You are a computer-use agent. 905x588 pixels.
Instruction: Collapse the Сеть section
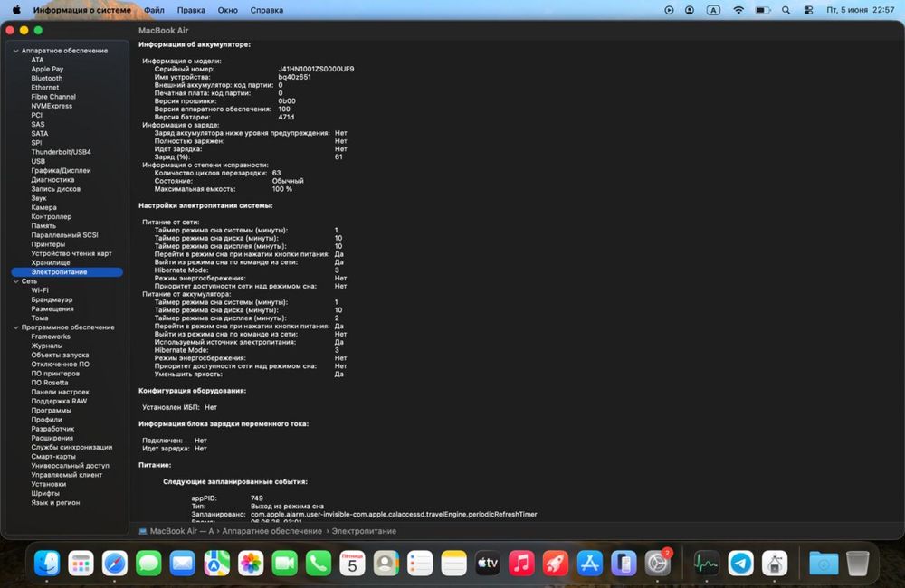coord(16,281)
